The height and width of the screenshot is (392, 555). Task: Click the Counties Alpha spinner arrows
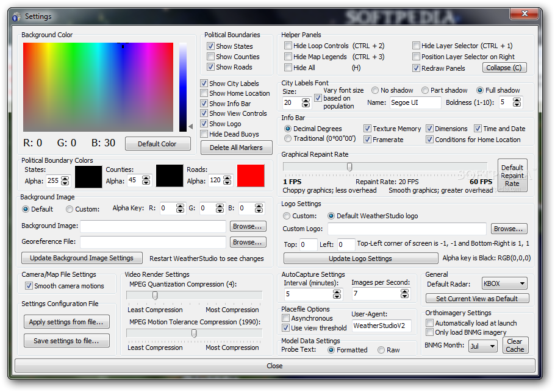(146, 180)
